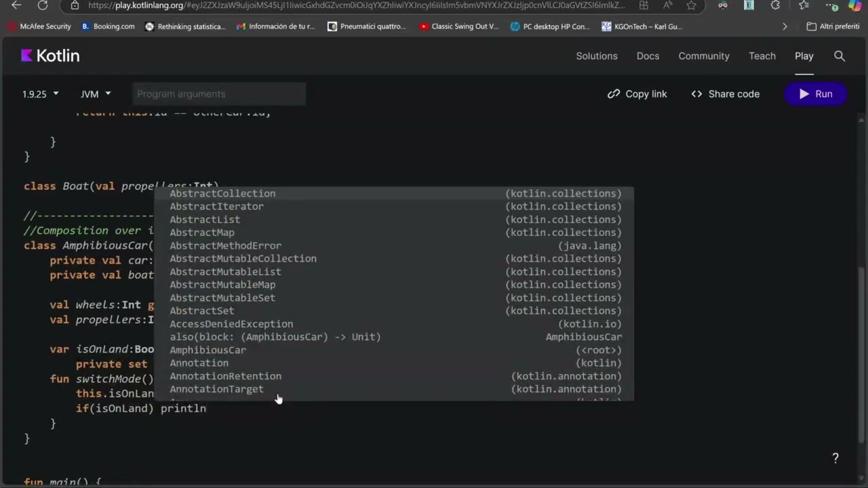Choose the Annotation (kotlin) suggestion
The image size is (868, 488).
tap(394, 363)
